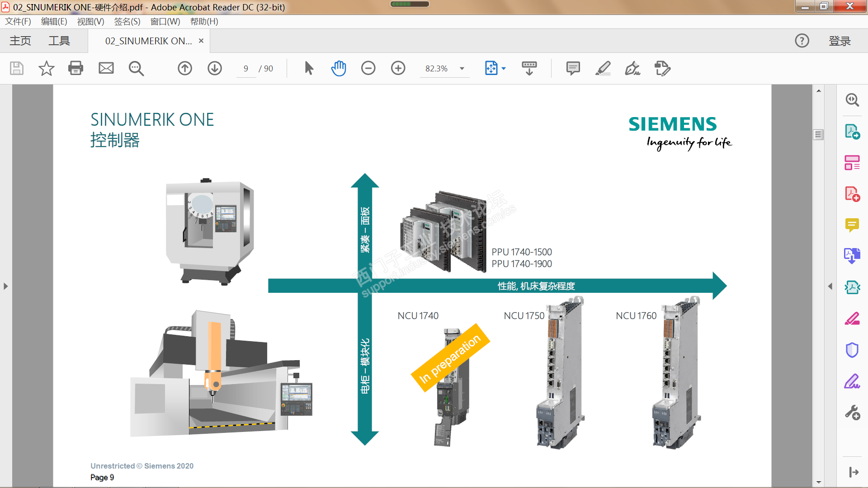Expand the fit page options dropdown
The image size is (868, 488).
click(x=504, y=69)
